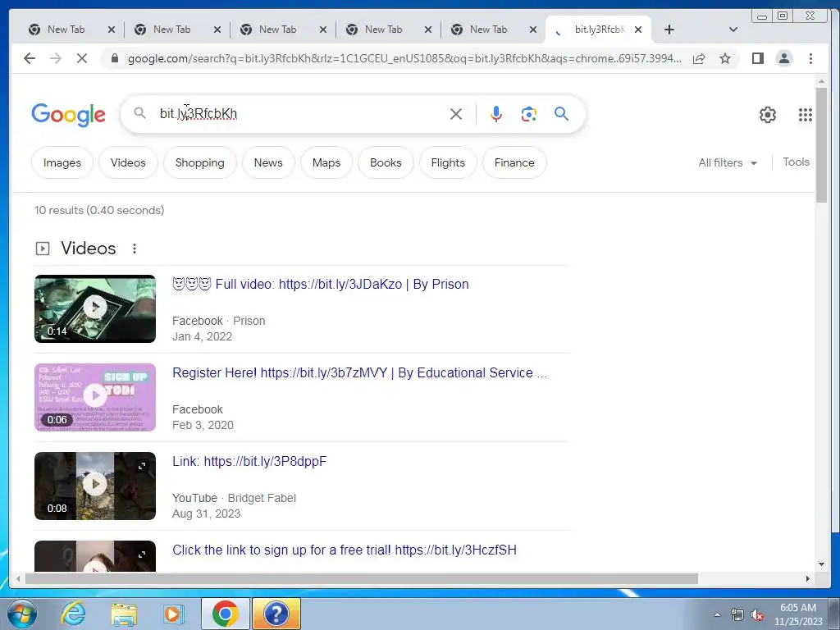This screenshot has height=630, width=840.
Task: View site information via the lock icon
Action: pos(114,58)
